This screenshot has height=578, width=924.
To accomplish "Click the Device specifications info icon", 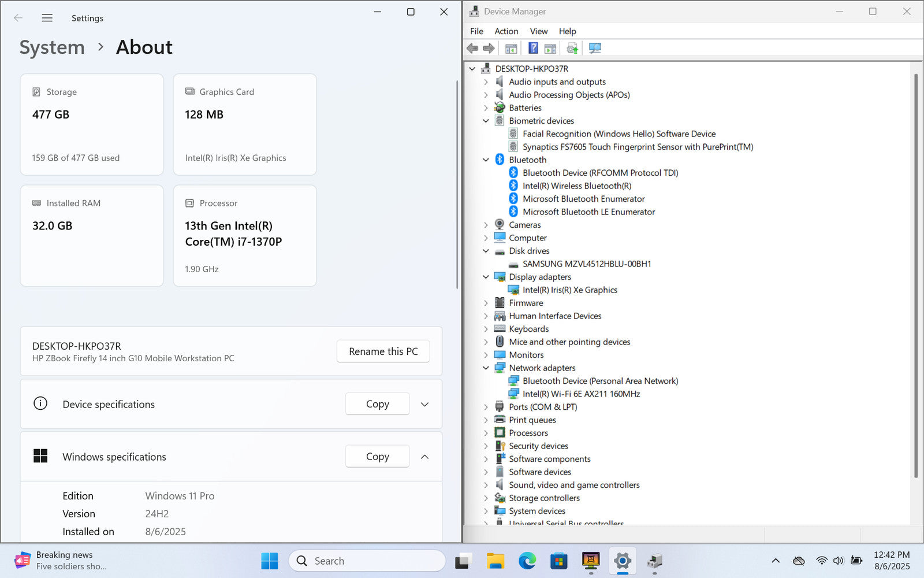I will [x=40, y=403].
